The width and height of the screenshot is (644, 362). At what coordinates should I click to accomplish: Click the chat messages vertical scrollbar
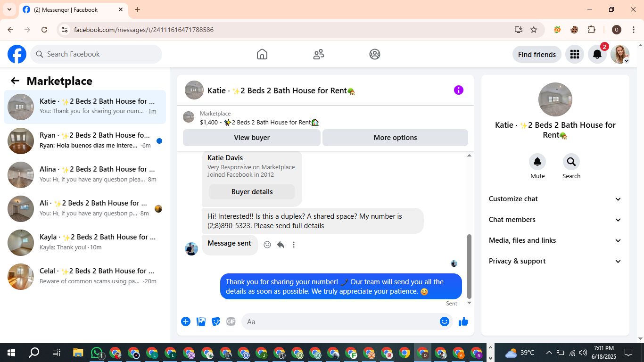tap(469, 266)
